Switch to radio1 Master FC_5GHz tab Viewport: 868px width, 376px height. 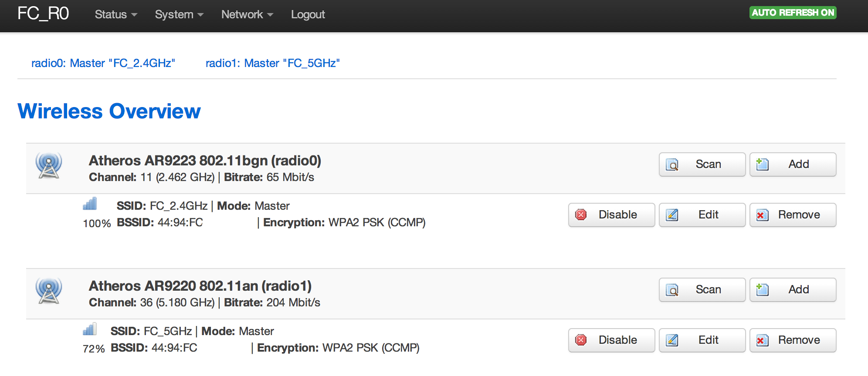pos(272,63)
